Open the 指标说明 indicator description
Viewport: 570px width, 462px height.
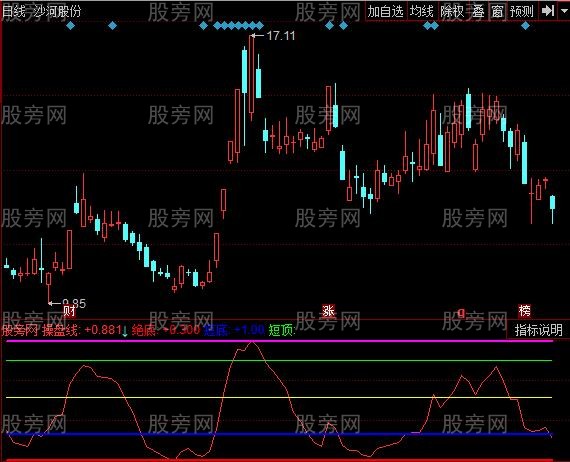pos(538,330)
